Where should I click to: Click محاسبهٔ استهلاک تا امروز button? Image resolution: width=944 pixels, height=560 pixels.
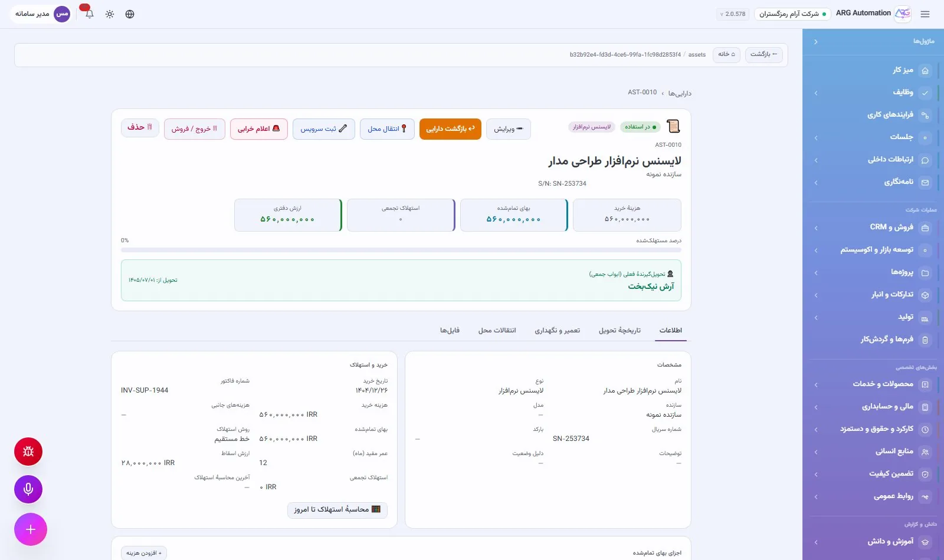point(337,510)
